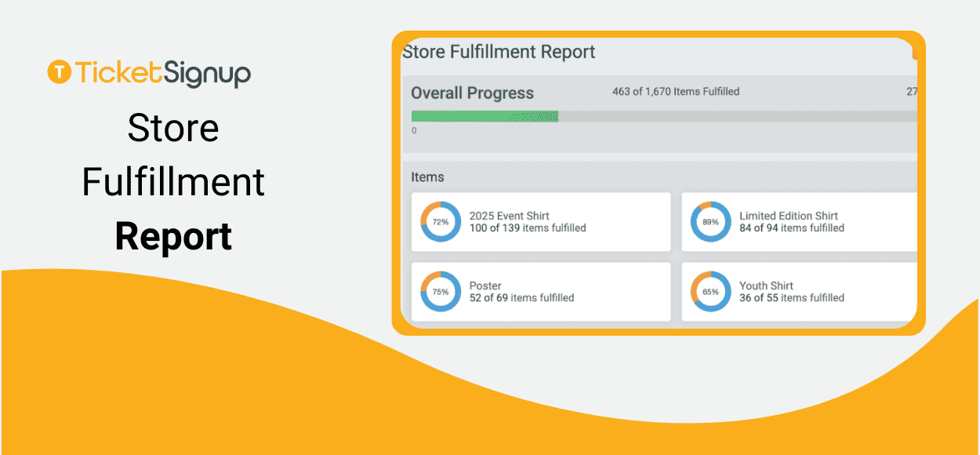This screenshot has height=455, width=980.
Task: Click the Overall Progress label
Action: click(473, 93)
